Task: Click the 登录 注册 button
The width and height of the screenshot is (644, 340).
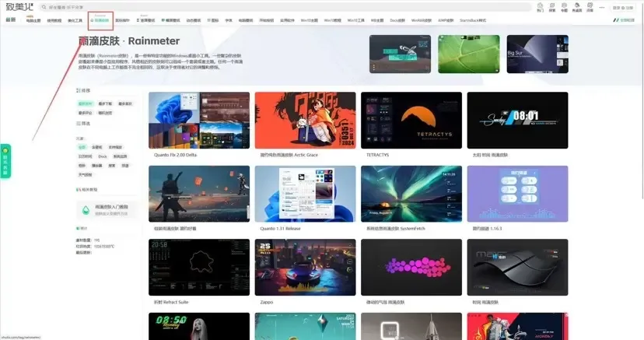Action: (623, 8)
